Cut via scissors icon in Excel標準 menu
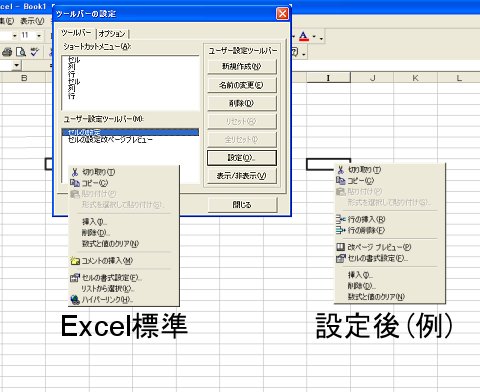Image resolution: width=480 pixels, height=392 pixels. [75, 172]
